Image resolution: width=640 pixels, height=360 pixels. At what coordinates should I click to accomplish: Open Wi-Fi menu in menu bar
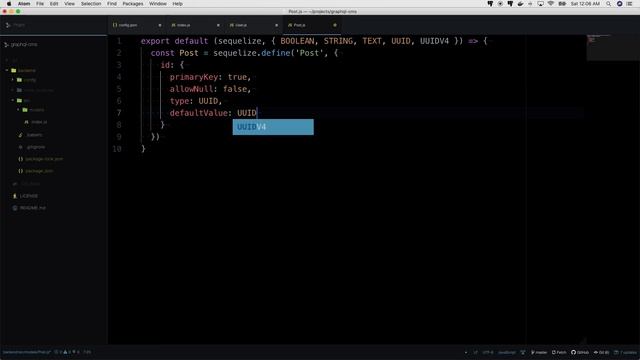click(551, 4)
